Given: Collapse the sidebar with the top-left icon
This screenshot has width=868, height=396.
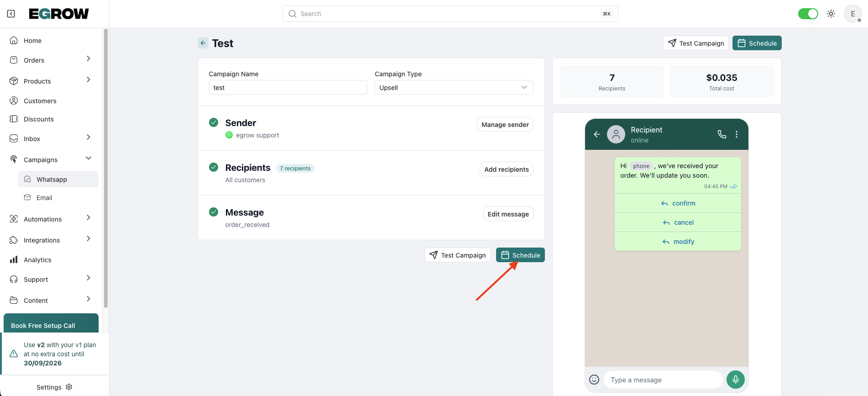Looking at the screenshot, I should click(11, 14).
